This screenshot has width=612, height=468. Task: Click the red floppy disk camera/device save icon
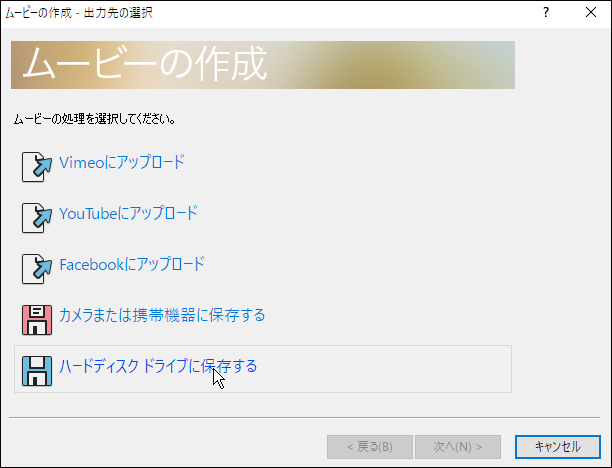coord(37,320)
